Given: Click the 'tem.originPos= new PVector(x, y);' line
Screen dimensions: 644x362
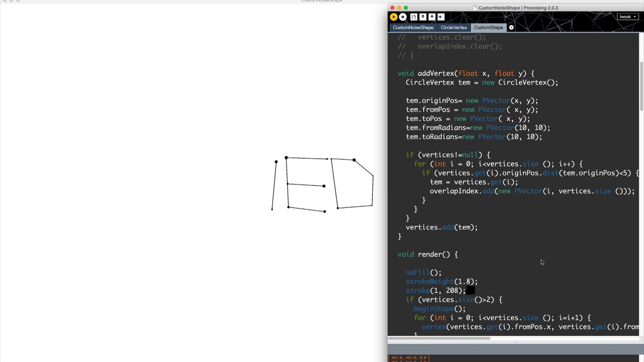Looking at the screenshot, I should (x=472, y=101).
